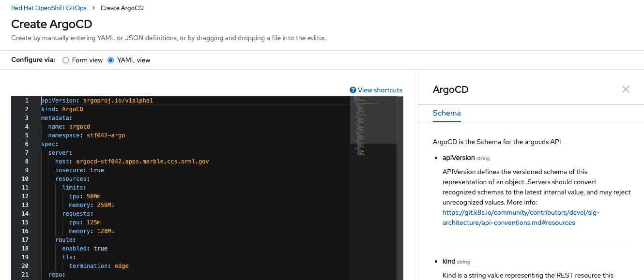Click the 'termination: edge' line
Image resolution: width=644 pixels, height=280 pixels.
(99, 266)
